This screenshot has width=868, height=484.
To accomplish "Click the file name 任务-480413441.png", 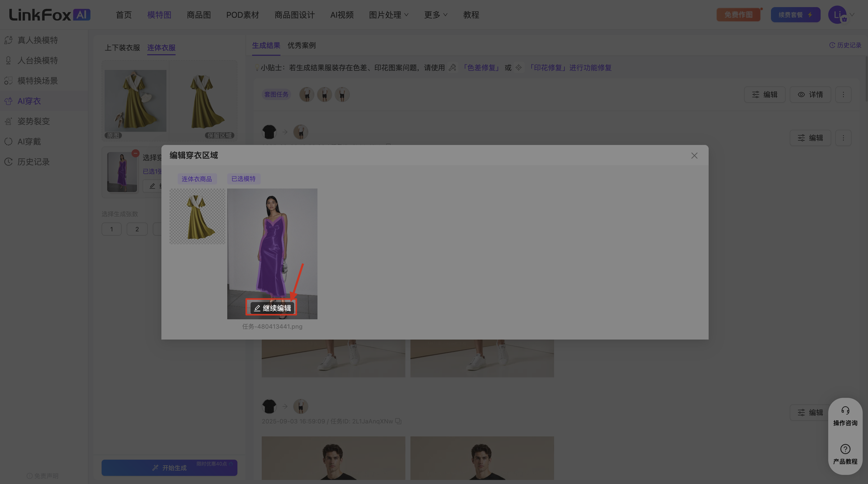I will (x=272, y=326).
